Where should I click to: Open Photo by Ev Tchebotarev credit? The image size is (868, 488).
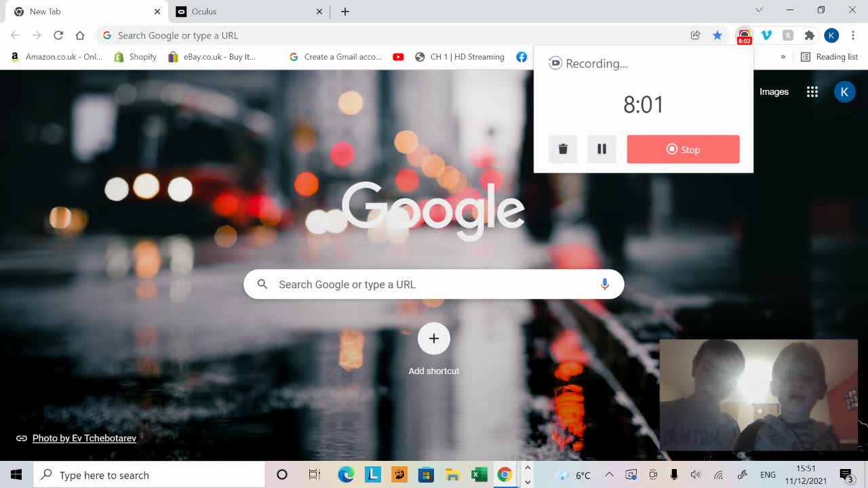84,439
